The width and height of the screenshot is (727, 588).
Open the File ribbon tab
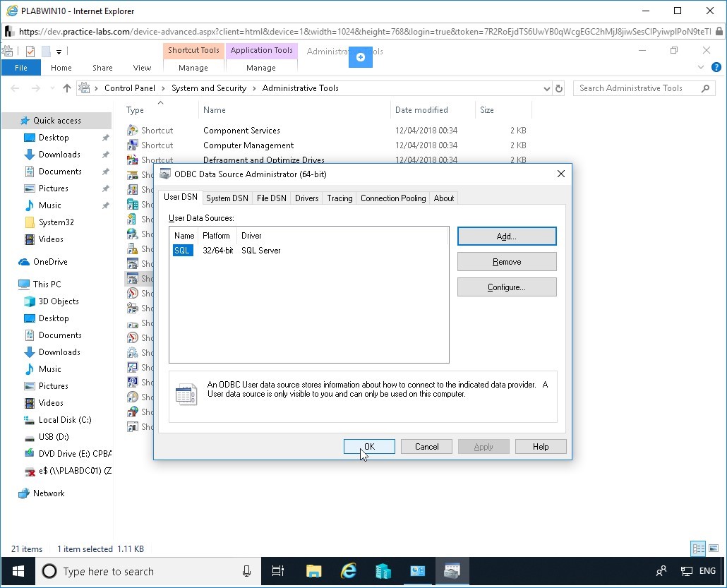point(21,68)
